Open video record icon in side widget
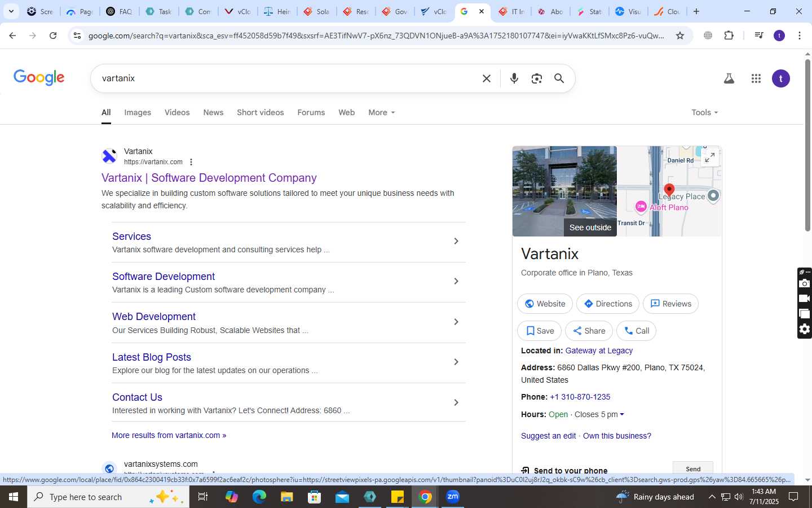 click(x=805, y=299)
